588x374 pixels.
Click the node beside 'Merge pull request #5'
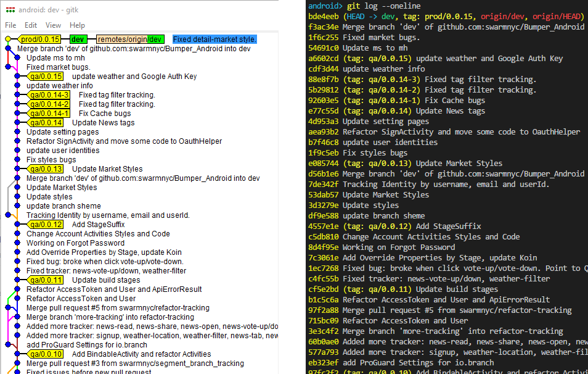tap(8, 308)
